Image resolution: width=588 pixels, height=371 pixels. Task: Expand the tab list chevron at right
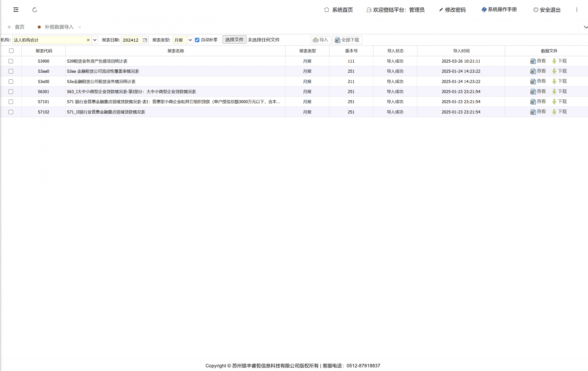coord(585,27)
